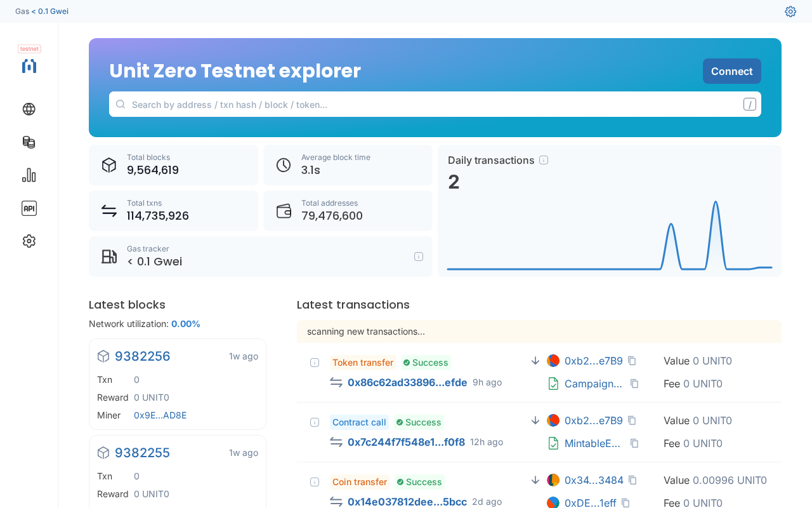The width and height of the screenshot is (812, 508).
Task: Open address 0xDE...1eff
Action: 591,503
